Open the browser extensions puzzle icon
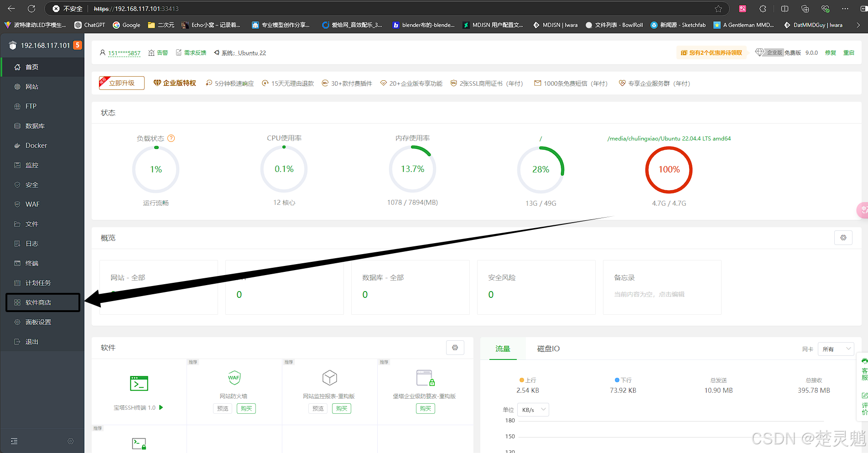Screen dimensions: 868x453 pyautogui.click(x=763, y=9)
